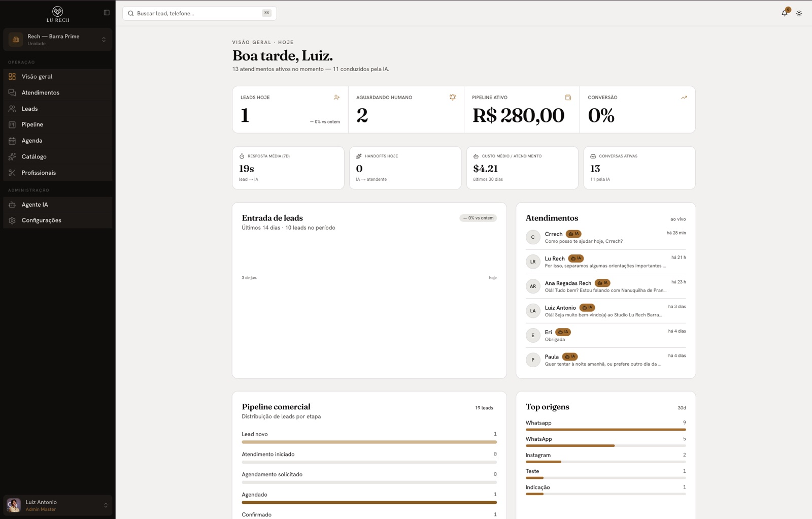812x519 pixels.
Task: Open Configurações in the sidebar
Action: click(58, 220)
